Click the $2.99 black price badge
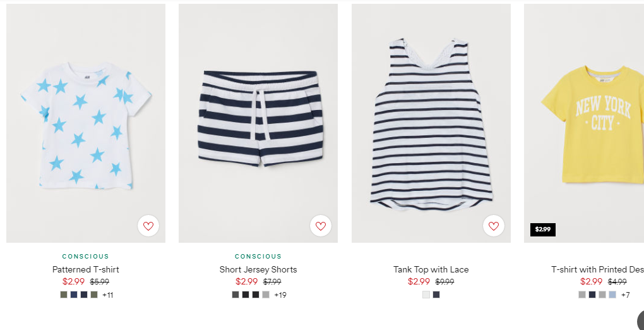The height and width of the screenshot is (330, 644). point(543,229)
